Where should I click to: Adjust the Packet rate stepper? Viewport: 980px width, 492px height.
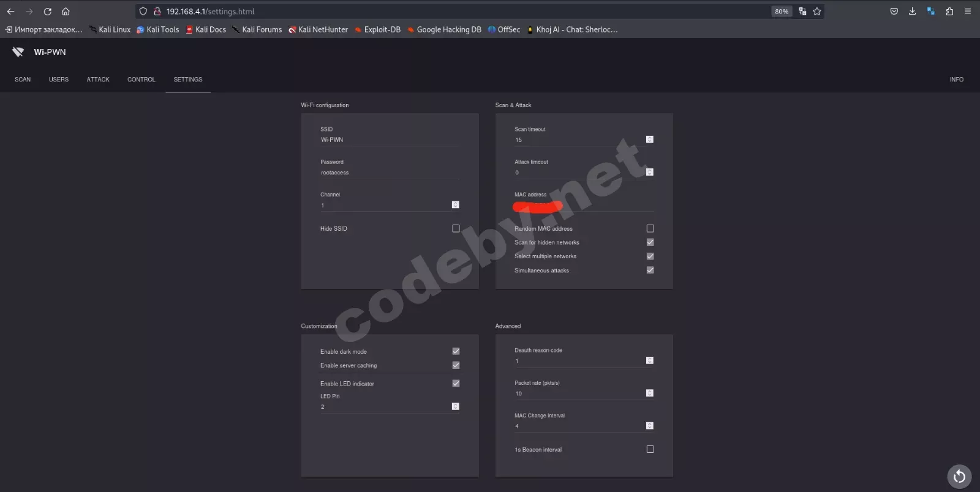point(650,393)
